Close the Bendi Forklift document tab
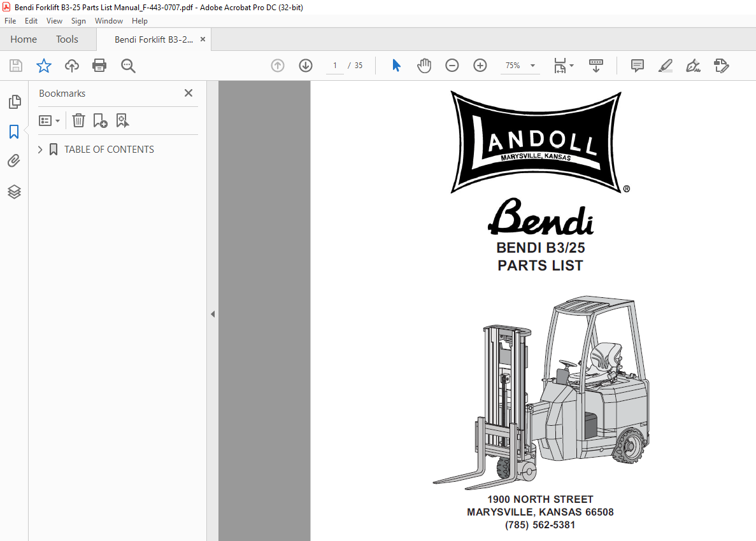 pos(203,39)
